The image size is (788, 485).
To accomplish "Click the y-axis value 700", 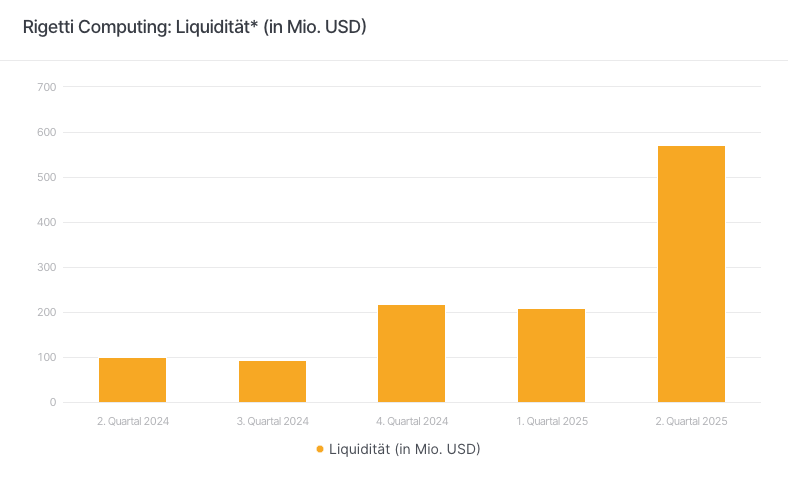I will point(46,87).
